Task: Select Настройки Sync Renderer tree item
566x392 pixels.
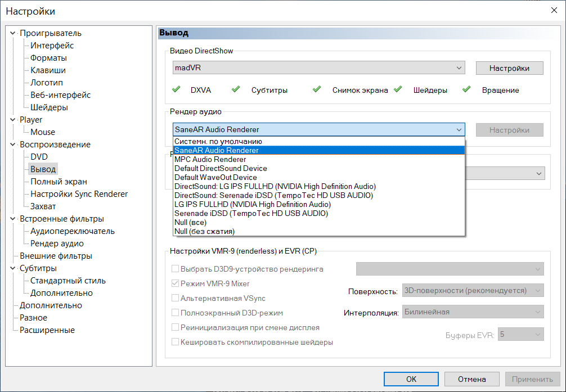Action: [x=79, y=194]
